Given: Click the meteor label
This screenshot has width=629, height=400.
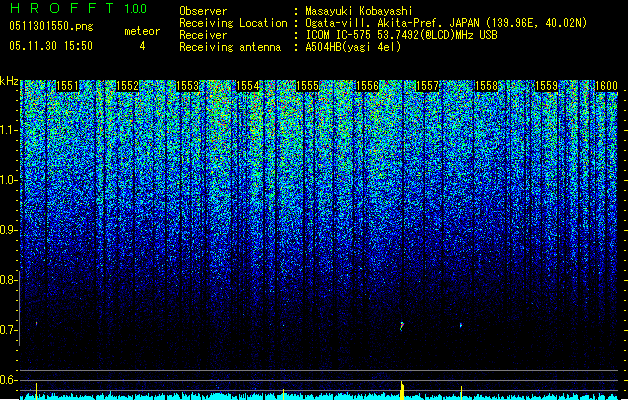Looking at the screenshot, I should point(142,31).
